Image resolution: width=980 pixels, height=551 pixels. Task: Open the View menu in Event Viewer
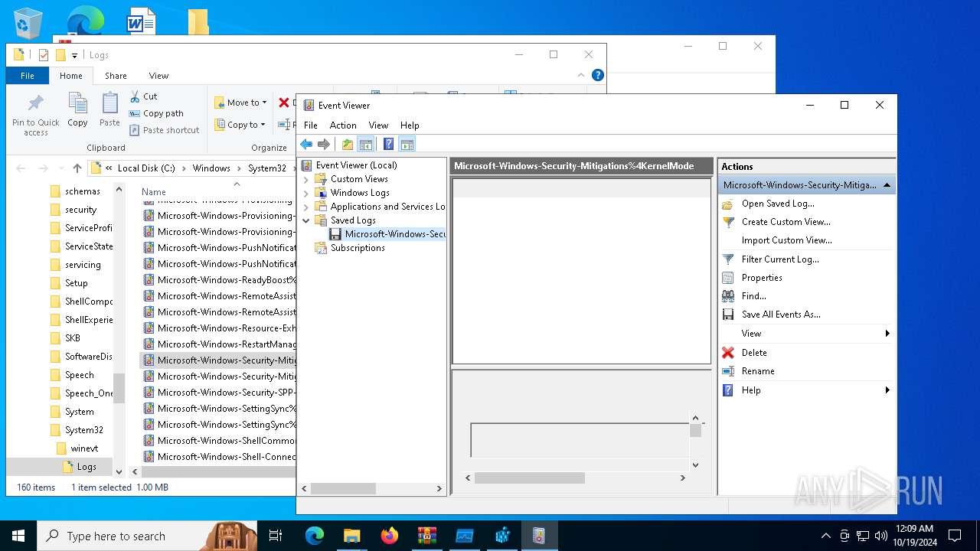pos(378,126)
